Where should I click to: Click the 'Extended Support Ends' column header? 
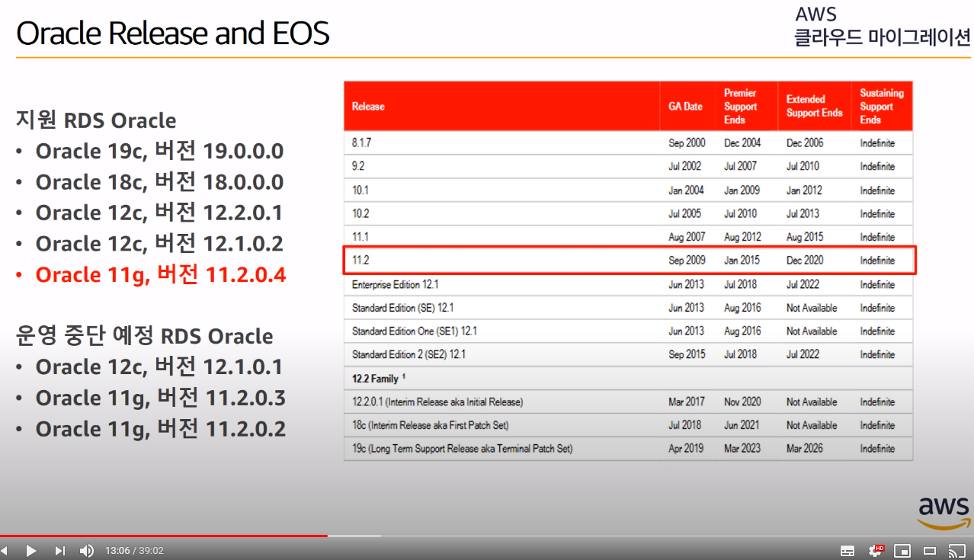(x=814, y=107)
